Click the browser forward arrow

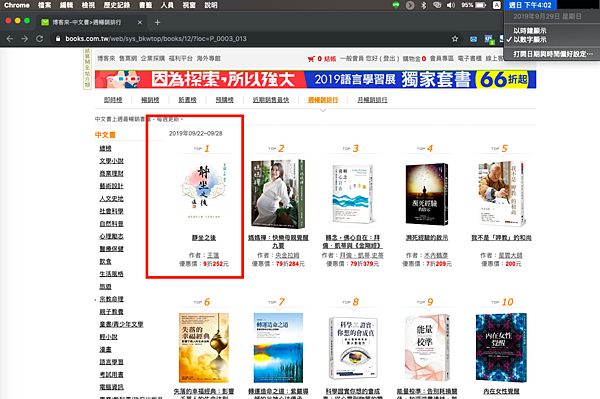pyautogui.click(x=25, y=39)
